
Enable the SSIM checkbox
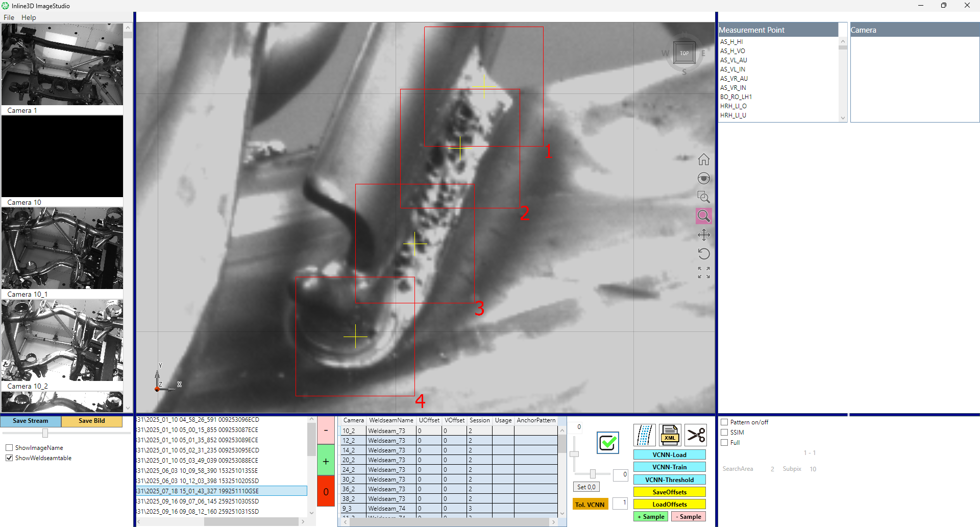(x=724, y=433)
